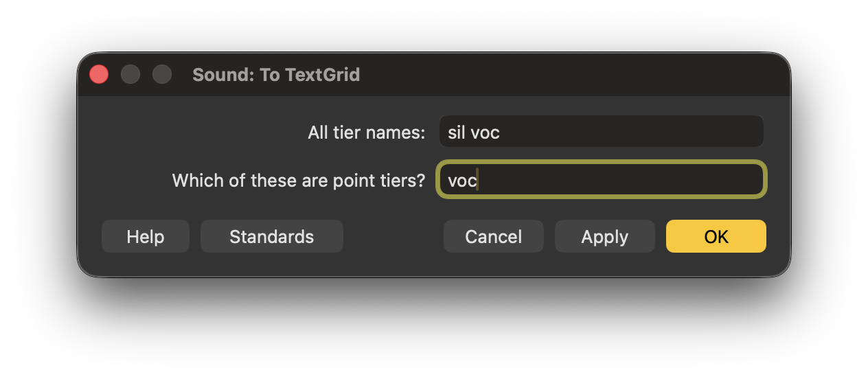This screenshot has width=868, height=379.
Task: Click "voc" in the All tier names field
Action: [485, 133]
